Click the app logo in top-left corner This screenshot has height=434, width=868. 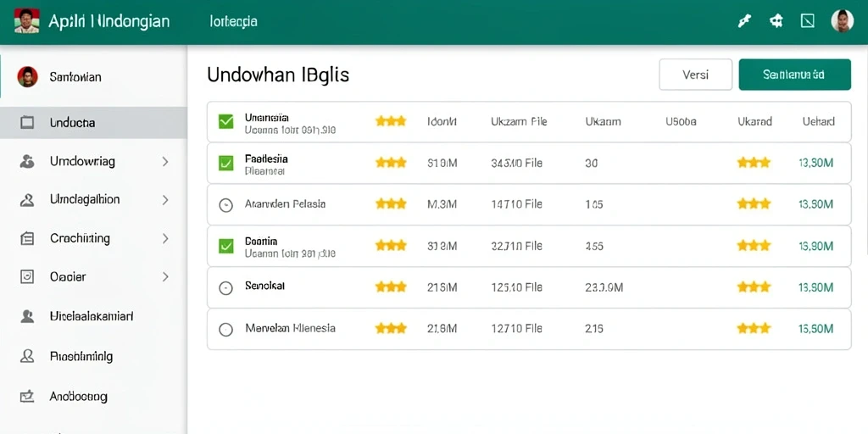pos(26,21)
